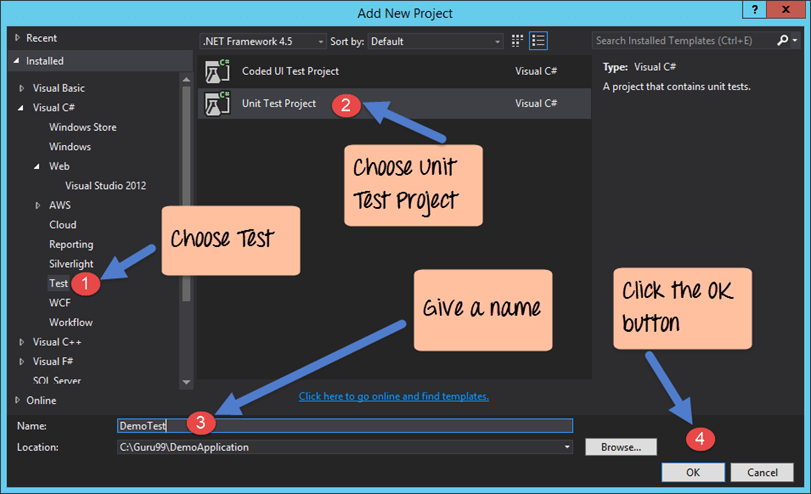Click the Search Installed Templates box
The height and width of the screenshot is (494, 811).
[x=682, y=41]
